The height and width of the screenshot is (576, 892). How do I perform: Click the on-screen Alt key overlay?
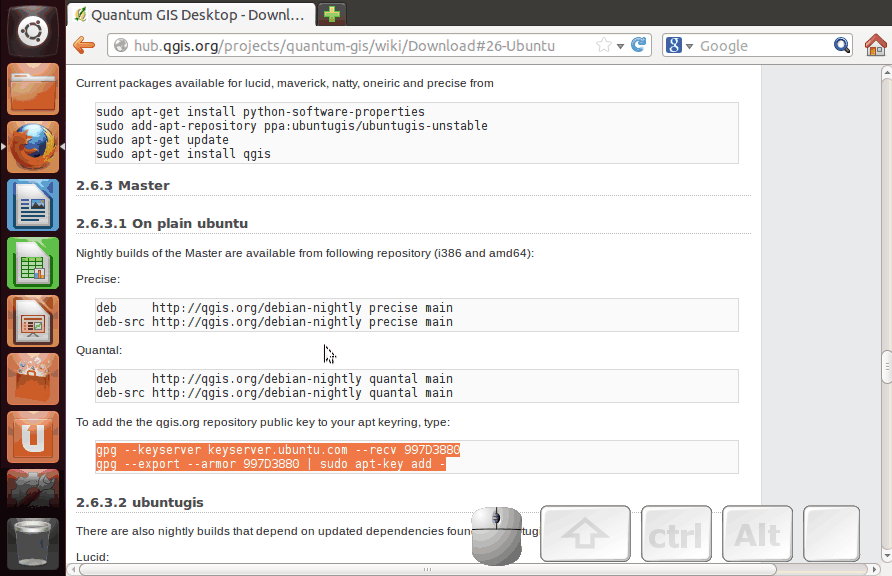coord(757,533)
